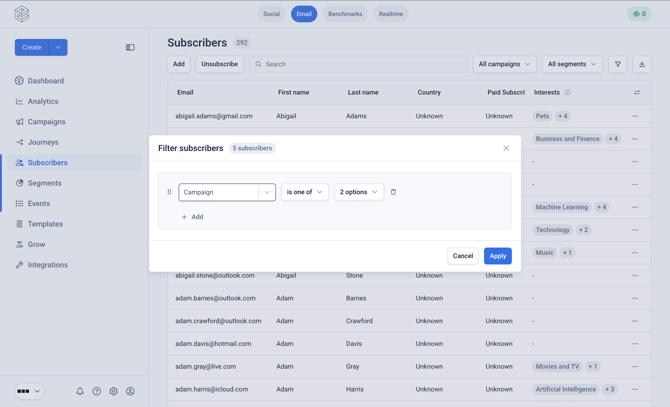Focus the subscriber Search field
Viewport: 670px width, 407px height.
click(x=359, y=64)
